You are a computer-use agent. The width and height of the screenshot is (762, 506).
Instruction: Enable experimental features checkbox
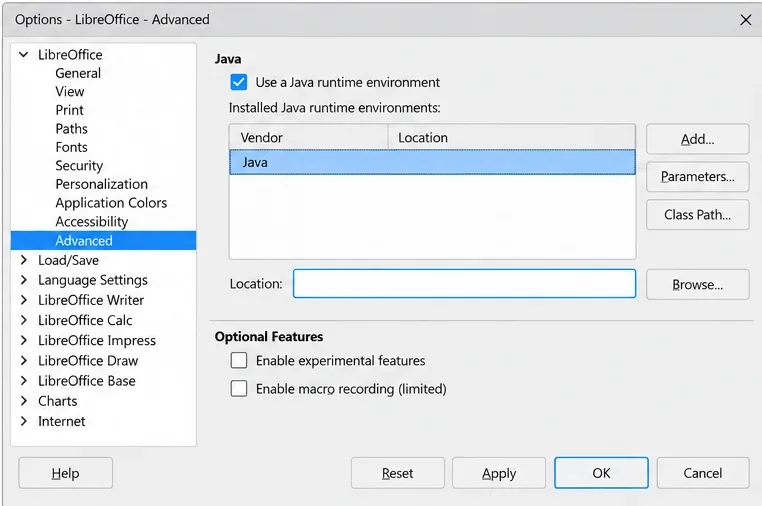click(x=239, y=361)
